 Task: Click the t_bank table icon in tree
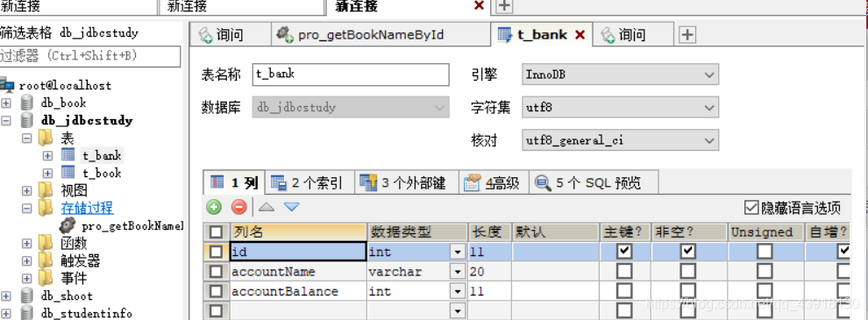point(68,155)
